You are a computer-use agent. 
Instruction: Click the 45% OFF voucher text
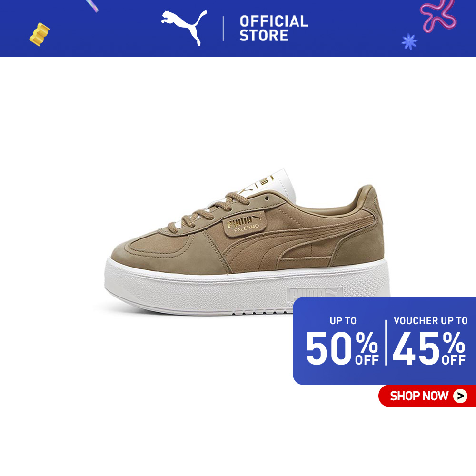[x=429, y=348]
